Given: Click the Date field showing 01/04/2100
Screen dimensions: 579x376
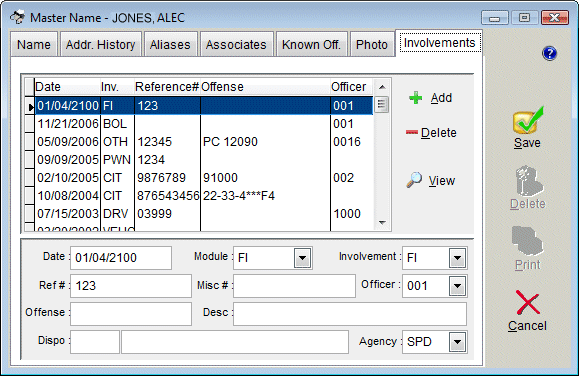Looking at the screenshot, I should (x=121, y=257).
